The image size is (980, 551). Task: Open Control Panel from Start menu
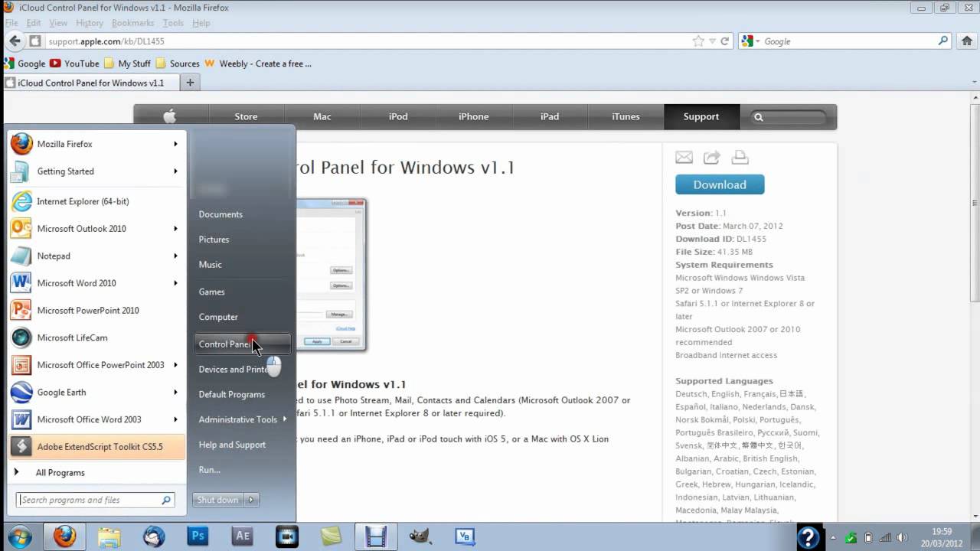[x=242, y=344]
